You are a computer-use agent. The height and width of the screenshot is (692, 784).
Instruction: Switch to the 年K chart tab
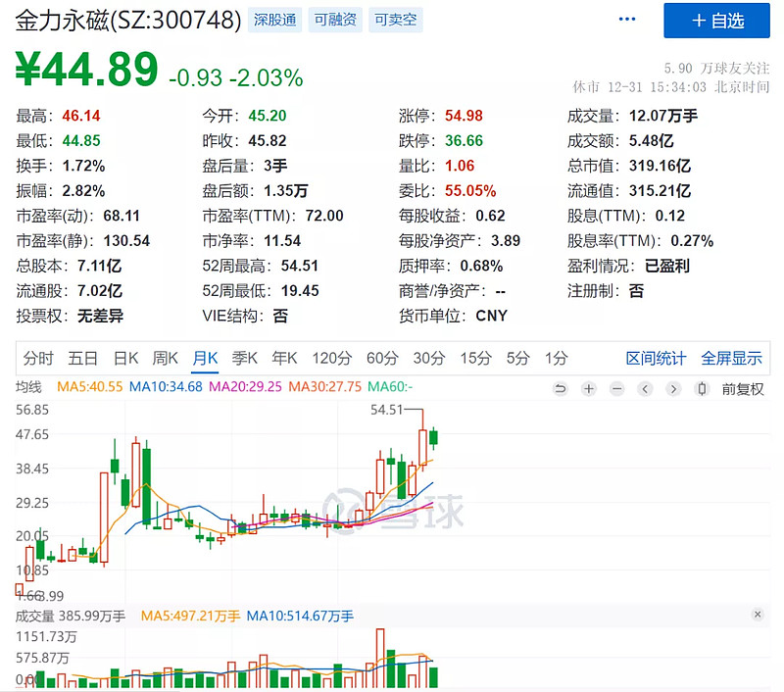click(x=284, y=358)
